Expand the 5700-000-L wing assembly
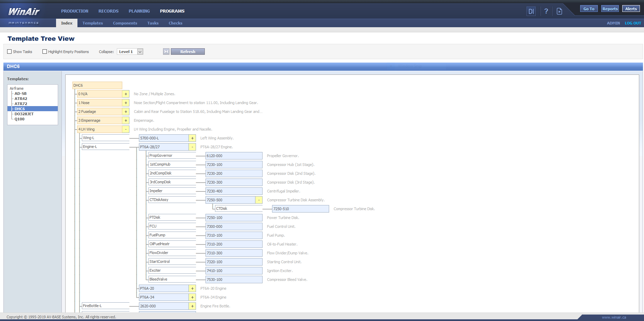Screen dimensions: 644x321 tap(192, 138)
